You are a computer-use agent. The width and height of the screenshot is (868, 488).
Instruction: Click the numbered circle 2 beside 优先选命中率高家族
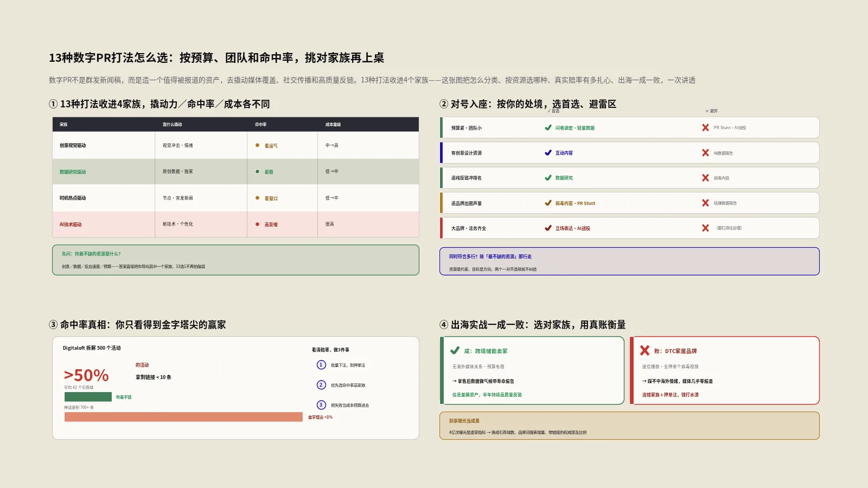point(321,385)
